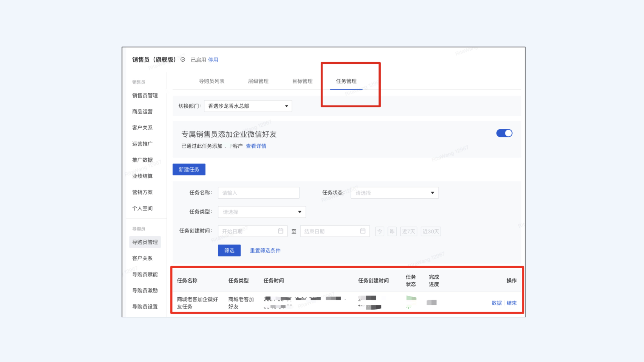Open 销售员管理 in the sidebar

click(145, 96)
